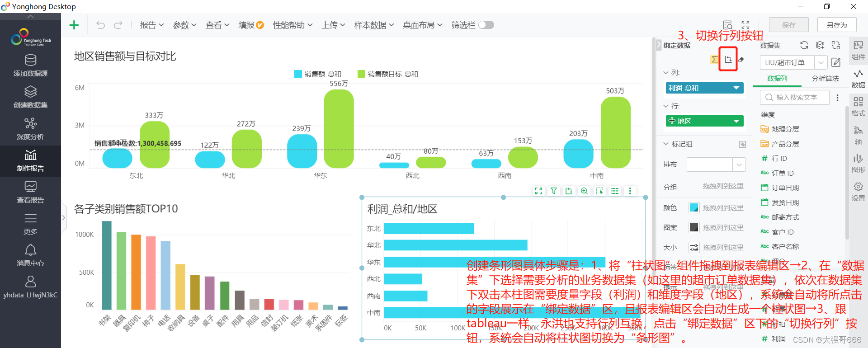This screenshot has width=868, height=348.
Task: Collapse the 标记组 section
Action: click(666, 144)
